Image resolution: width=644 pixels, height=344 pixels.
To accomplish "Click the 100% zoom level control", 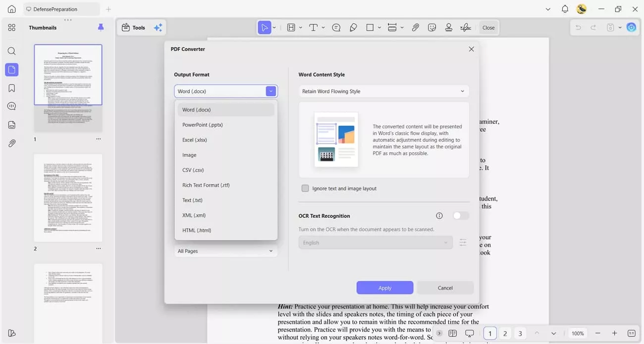I will tap(577, 333).
